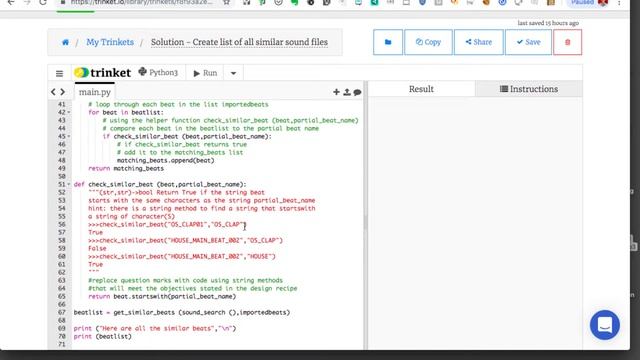Screen dimensions: 640x360
Task: Go back in browser history
Action: click(x=11, y=2)
